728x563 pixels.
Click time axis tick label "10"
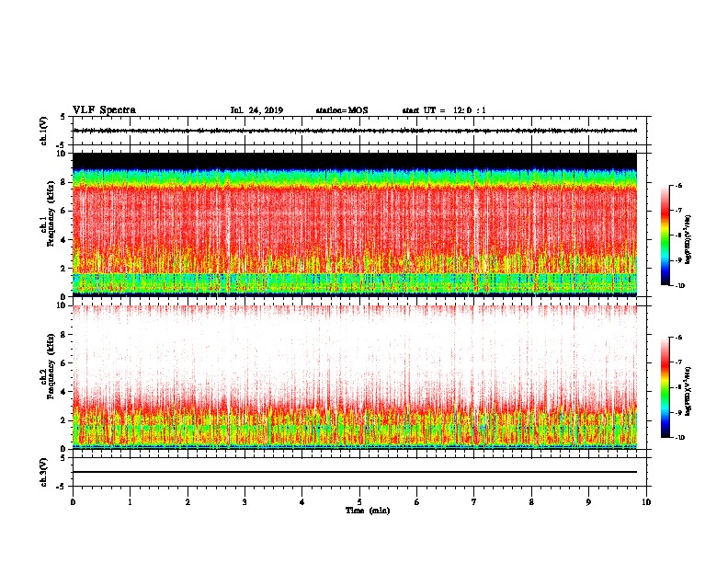[646, 502]
